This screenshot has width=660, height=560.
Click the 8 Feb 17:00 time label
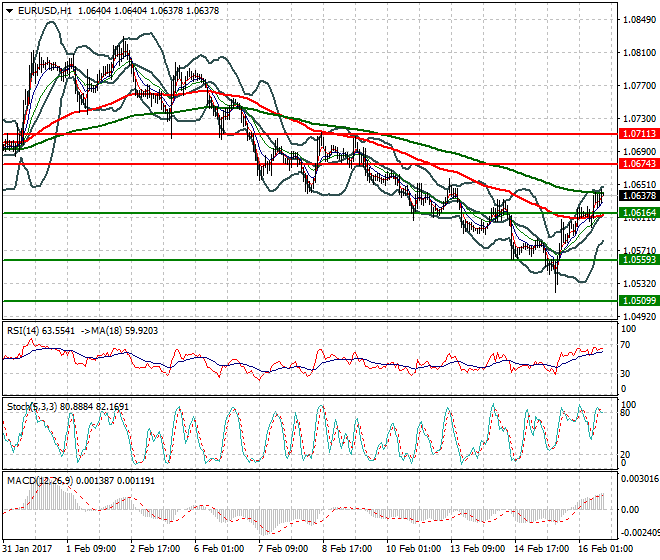(x=347, y=549)
